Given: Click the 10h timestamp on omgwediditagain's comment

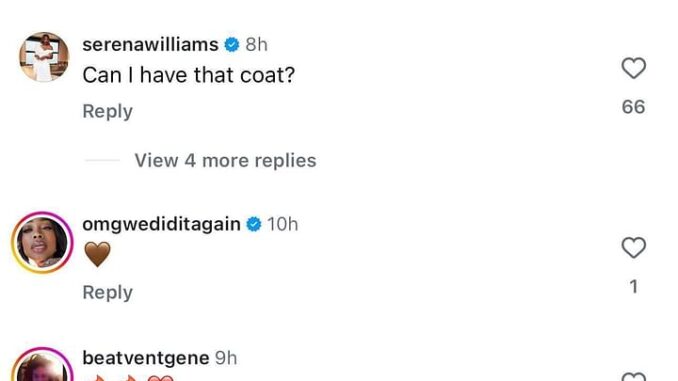Looking at the screenshot, I should (x=282, y=224).
